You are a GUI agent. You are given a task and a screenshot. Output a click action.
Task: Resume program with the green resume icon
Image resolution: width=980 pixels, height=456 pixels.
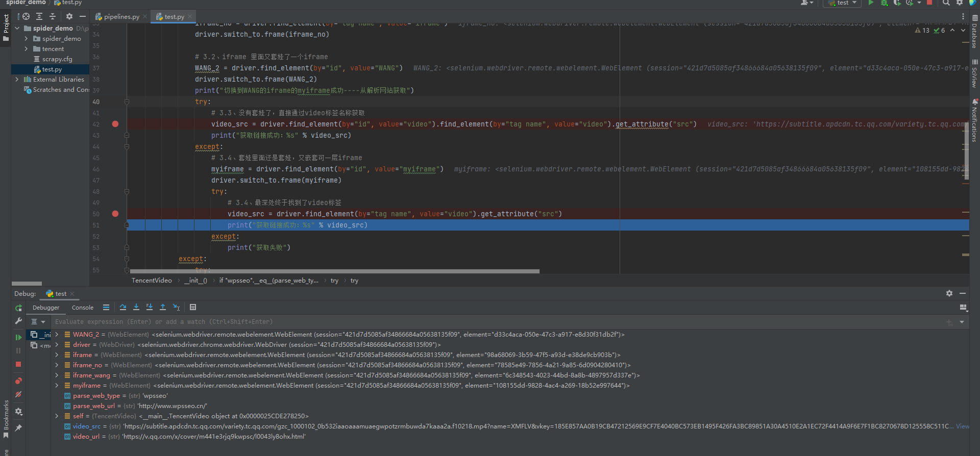pyautogui.click(x=18, y=337)
